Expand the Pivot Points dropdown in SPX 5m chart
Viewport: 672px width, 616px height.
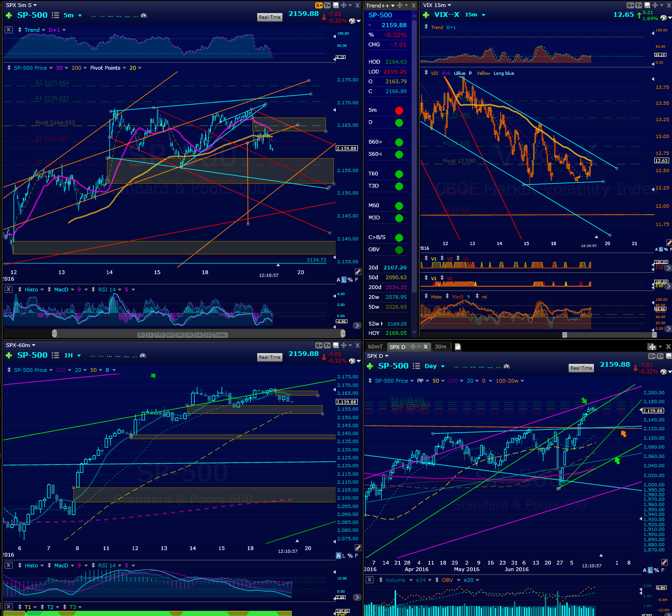pyautogui.click(x=124, y=68)
